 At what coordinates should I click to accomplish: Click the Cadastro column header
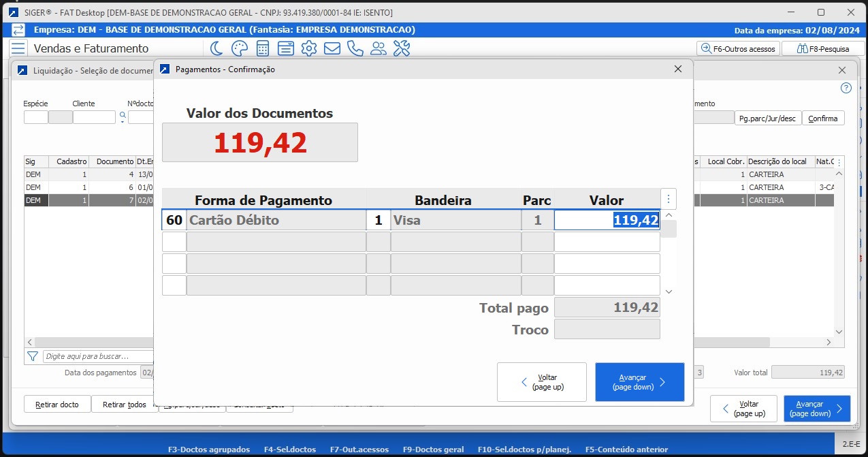pos(69,161)
